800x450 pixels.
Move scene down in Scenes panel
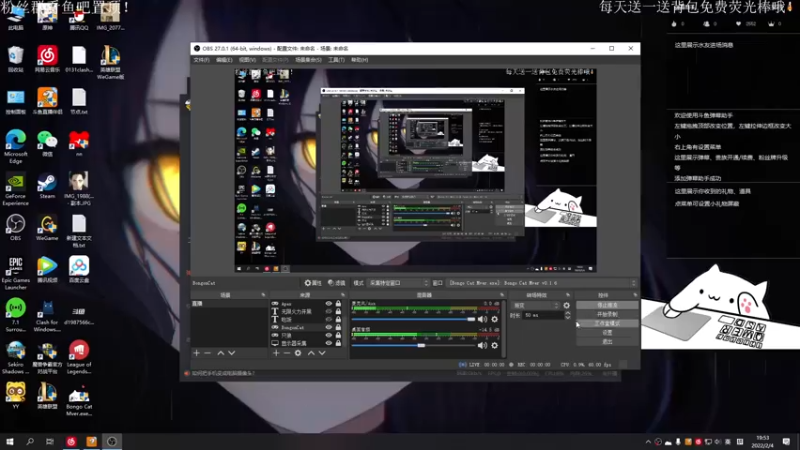(232, 353)
